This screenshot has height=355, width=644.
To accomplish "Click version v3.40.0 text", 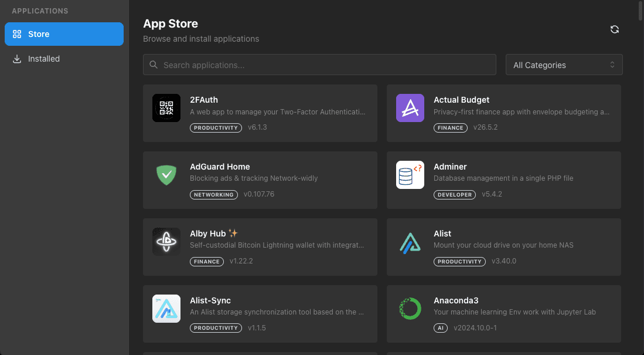I will pyautogui.click(x=504, y=261).
